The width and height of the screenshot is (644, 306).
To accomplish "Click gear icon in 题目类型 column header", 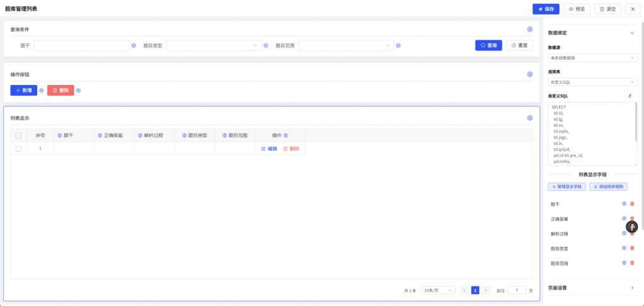I will [x=184, y=135].
